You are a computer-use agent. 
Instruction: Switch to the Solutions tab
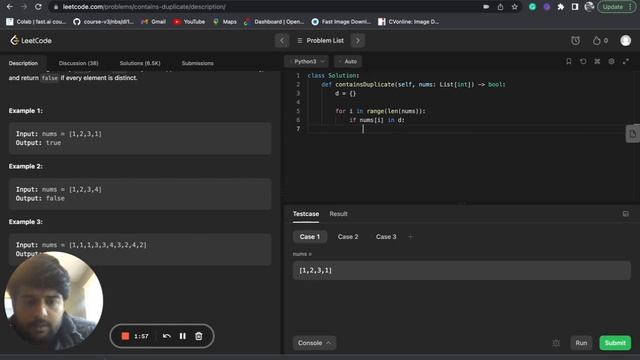pyautogui.click(x=140, y=63)
